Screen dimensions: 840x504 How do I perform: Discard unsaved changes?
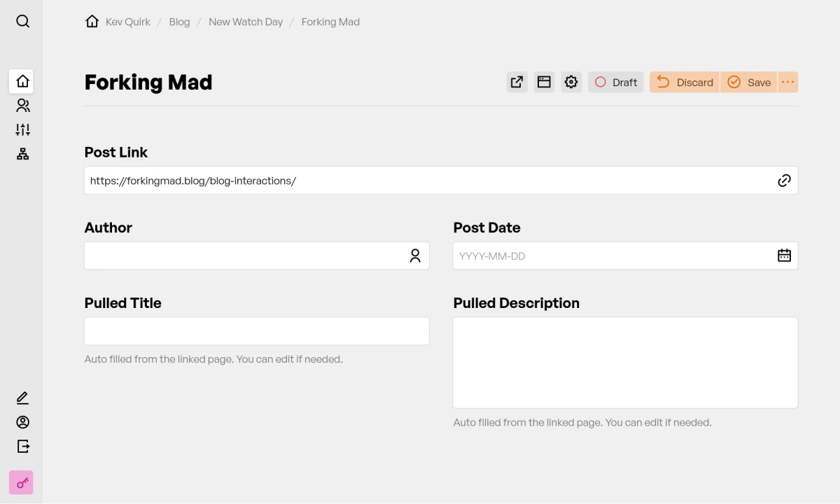point(684,82)
